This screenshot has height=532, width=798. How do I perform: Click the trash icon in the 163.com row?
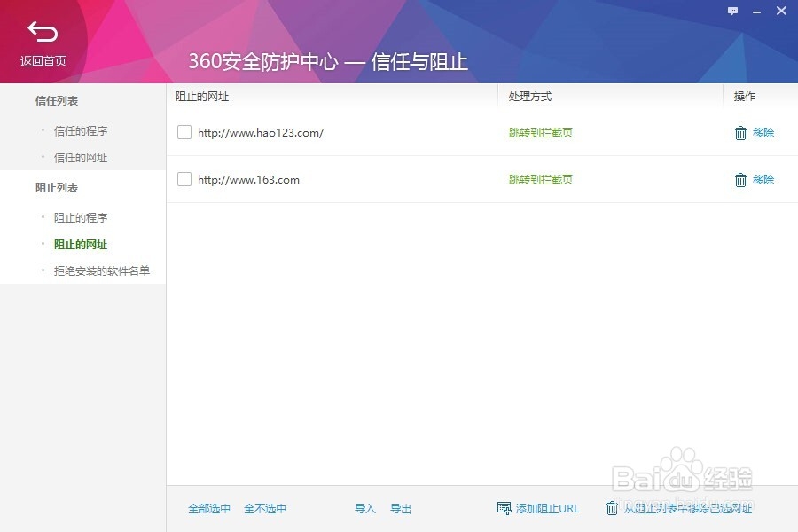[740, 180]
